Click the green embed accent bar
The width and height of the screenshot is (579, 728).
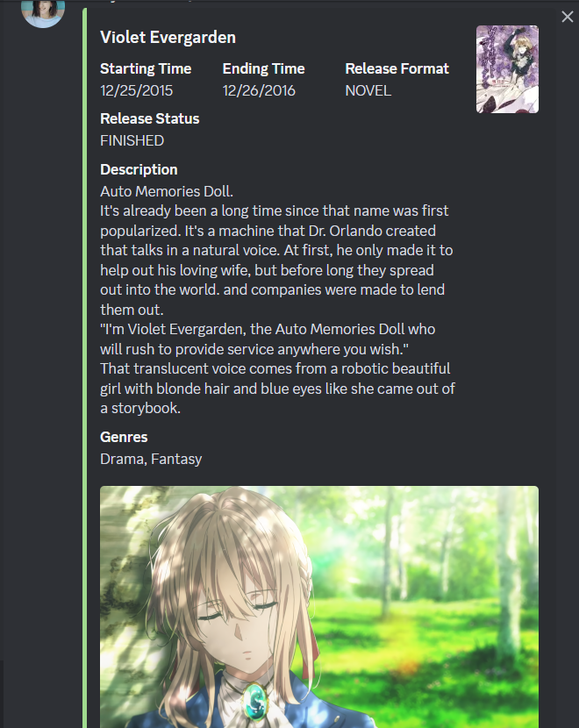point(84,368)
